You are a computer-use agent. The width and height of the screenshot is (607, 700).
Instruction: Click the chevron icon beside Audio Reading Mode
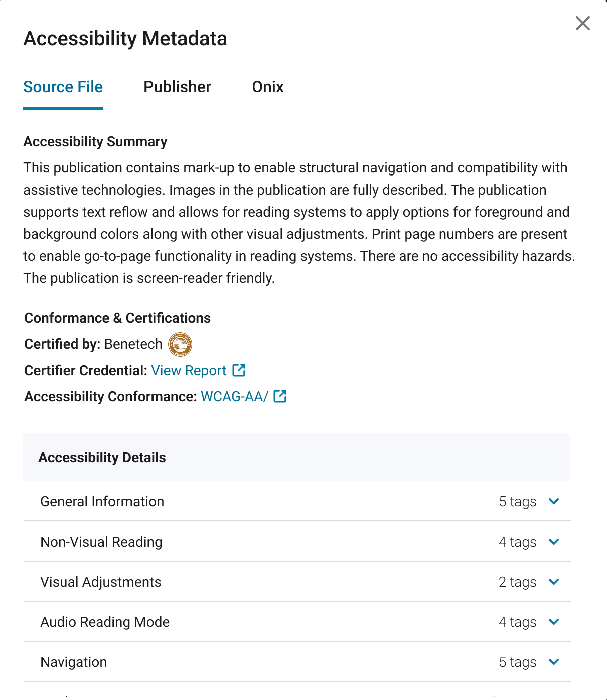point(554,622)
